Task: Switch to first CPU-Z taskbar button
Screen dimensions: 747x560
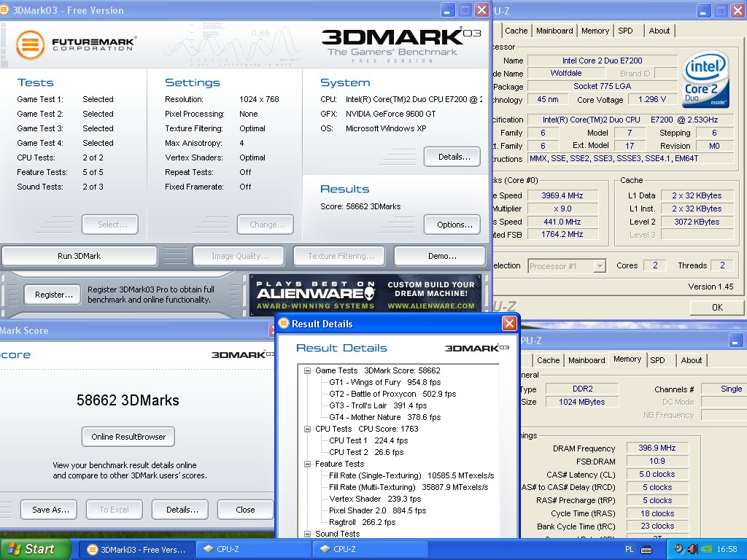Action: (x=253, y=550)
